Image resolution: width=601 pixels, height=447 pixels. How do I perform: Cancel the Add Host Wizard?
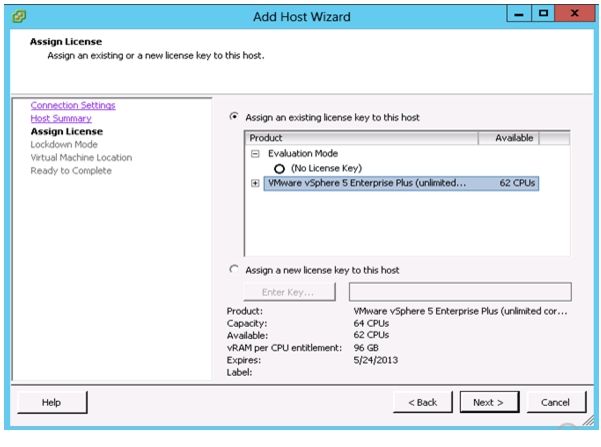[556, 402]
